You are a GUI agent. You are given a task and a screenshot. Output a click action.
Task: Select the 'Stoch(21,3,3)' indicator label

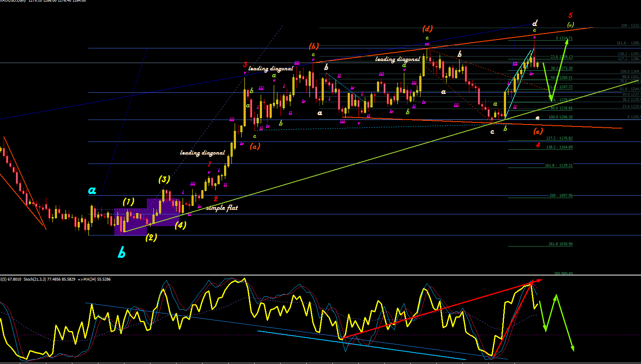(35, 279)
